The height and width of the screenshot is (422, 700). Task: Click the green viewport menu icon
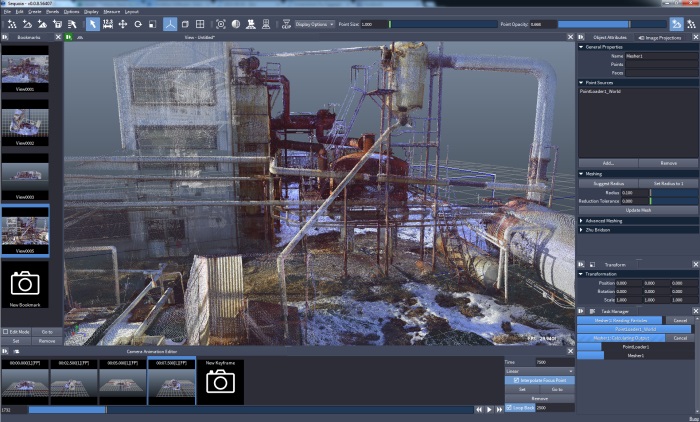(x=69, y=37)
